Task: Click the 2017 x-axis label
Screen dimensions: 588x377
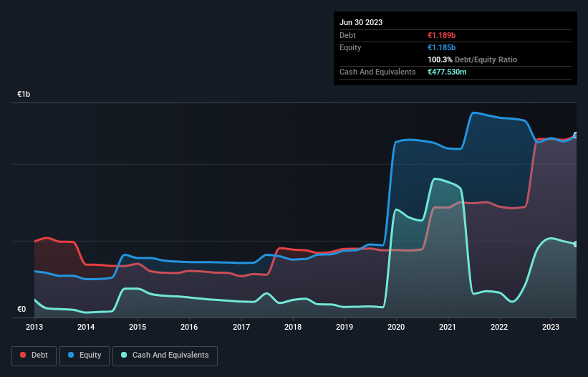Action: click(241, 327)
